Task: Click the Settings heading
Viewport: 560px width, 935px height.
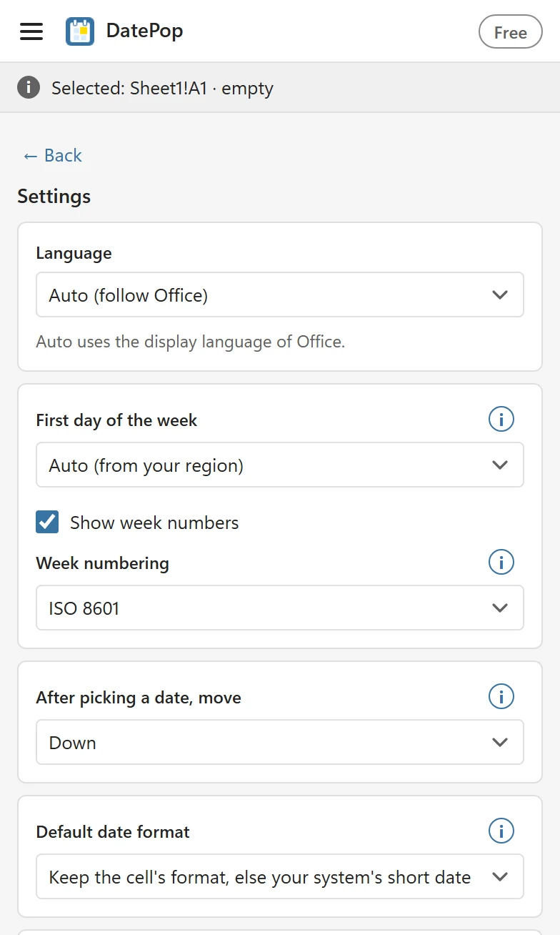Action: 54,196
